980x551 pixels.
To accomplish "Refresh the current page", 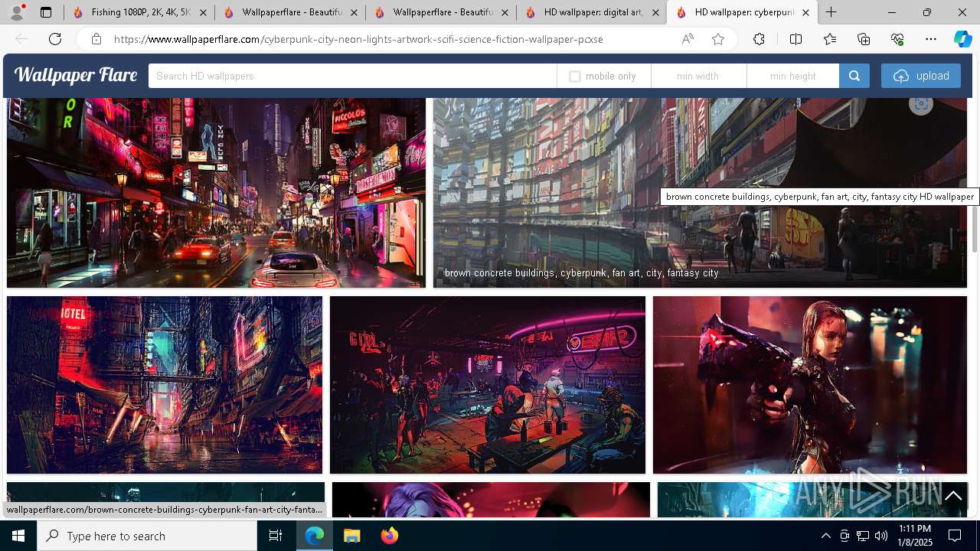I will click(55, 39).
